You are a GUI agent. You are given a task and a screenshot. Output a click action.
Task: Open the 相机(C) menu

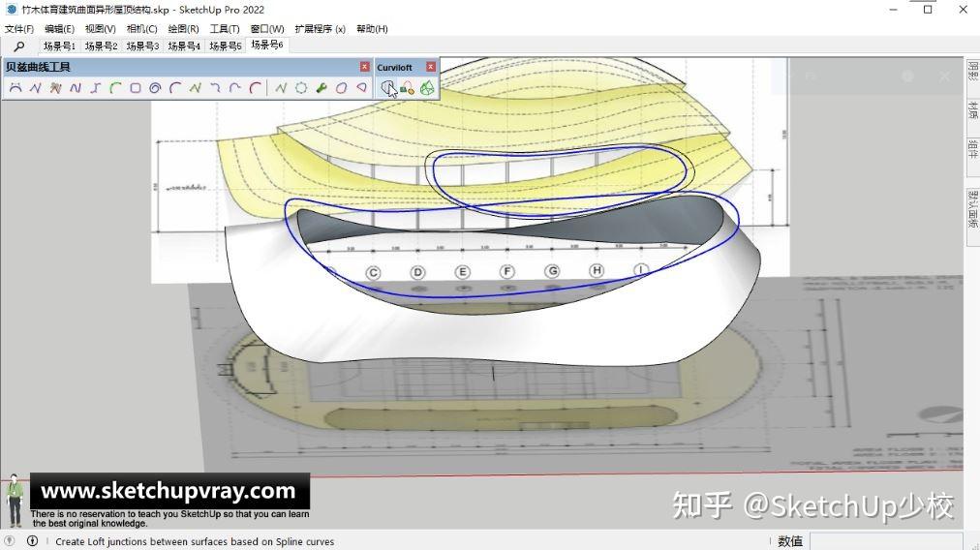pos(142,29)
